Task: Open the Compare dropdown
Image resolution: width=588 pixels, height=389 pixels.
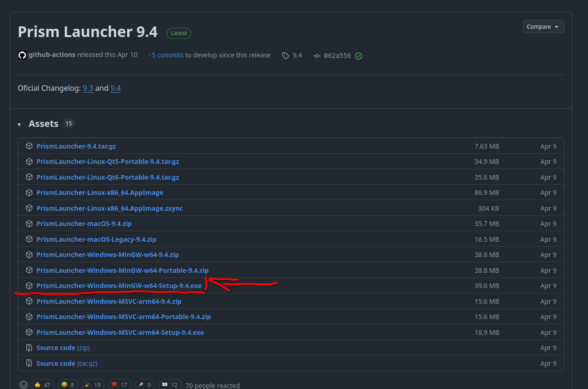Action: point(543,27)
